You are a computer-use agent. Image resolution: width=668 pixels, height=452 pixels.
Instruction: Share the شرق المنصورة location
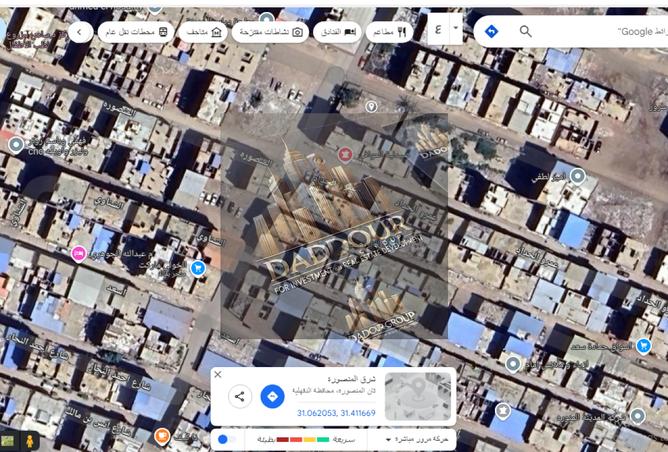tap(239, 397)
